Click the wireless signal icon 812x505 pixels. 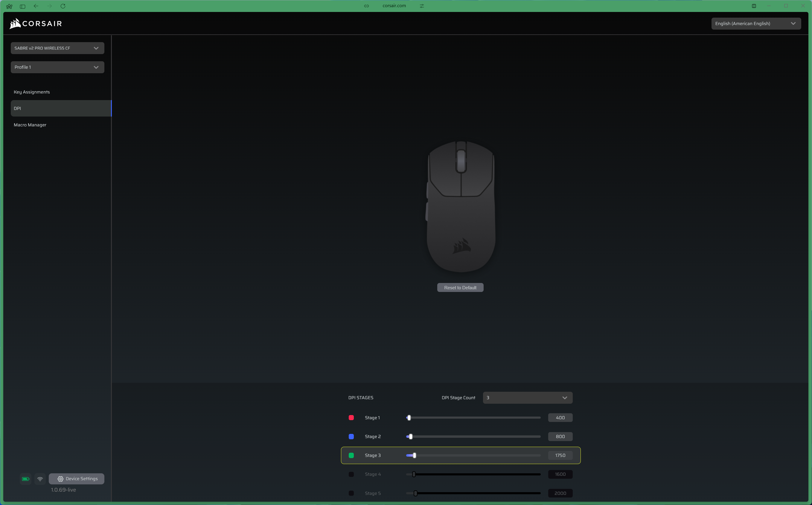click(x=40, y=479)
